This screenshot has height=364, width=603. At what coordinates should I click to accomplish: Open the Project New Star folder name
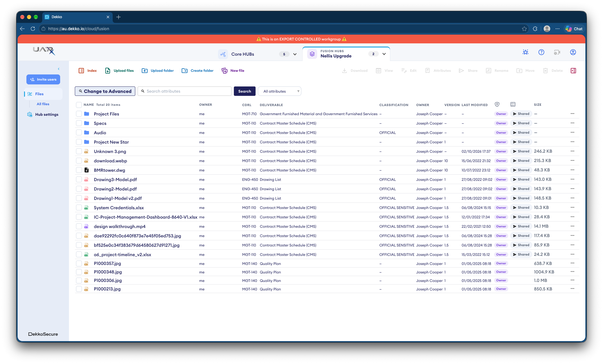(111, 142)
